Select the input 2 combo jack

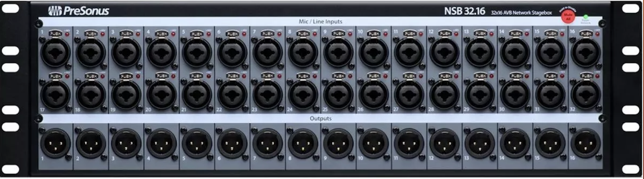point(91,53)
